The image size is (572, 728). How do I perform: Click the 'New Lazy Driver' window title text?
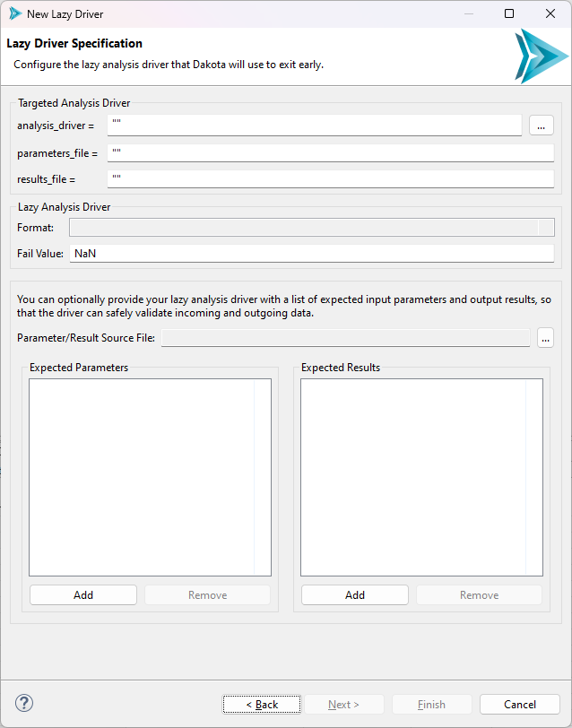65,14
